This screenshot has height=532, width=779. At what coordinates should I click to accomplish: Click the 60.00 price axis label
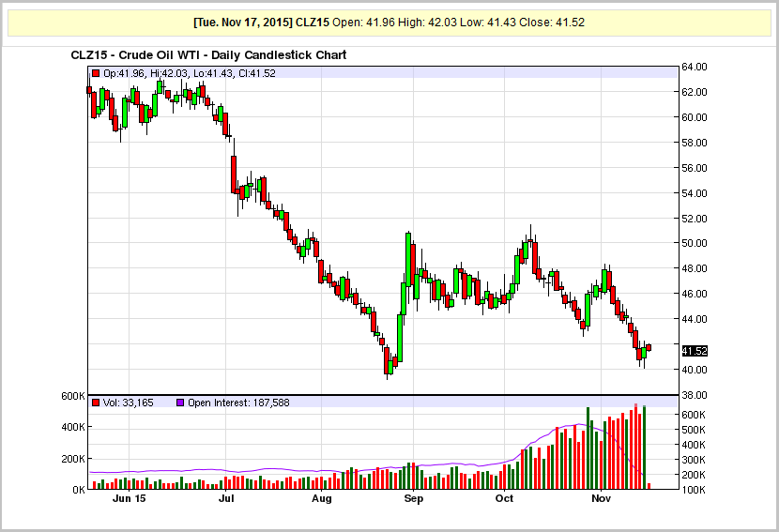694,117
